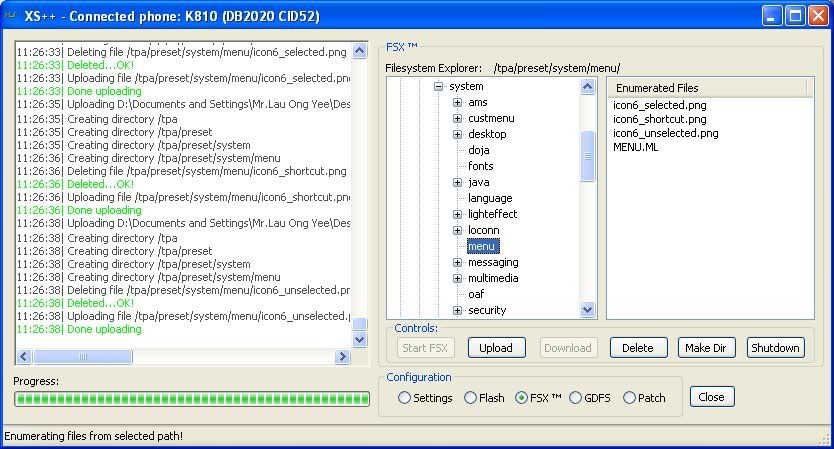The height and width of the screenshot is (449, 834).
Task: Select the Flash configuration option
Action: point(471,398)
